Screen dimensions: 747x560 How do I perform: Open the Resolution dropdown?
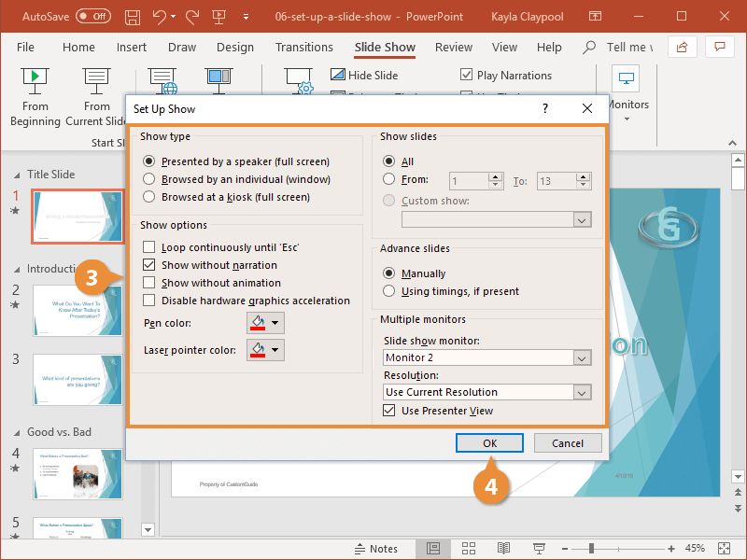click(582, 390)
